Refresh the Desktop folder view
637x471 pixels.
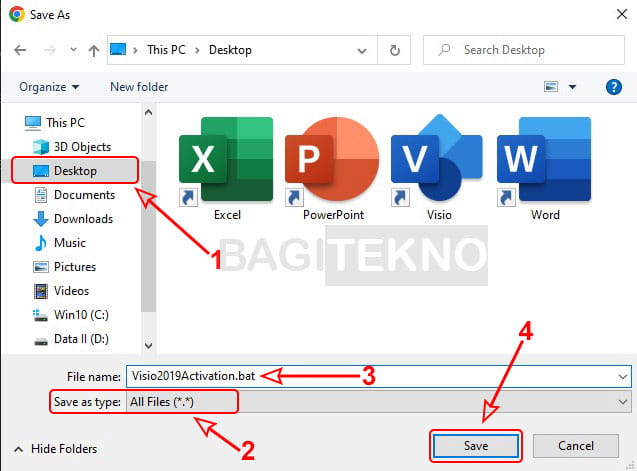tap(394, 50)
